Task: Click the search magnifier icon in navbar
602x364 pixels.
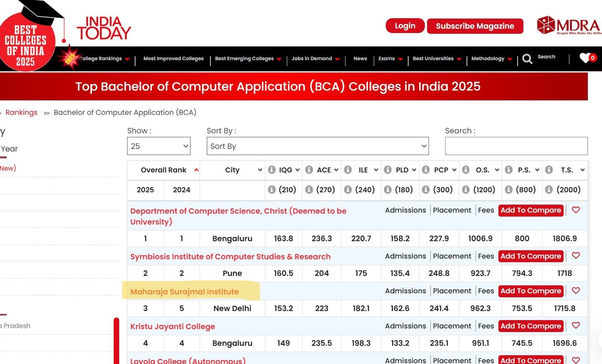Action: click(x=527, y=59)
